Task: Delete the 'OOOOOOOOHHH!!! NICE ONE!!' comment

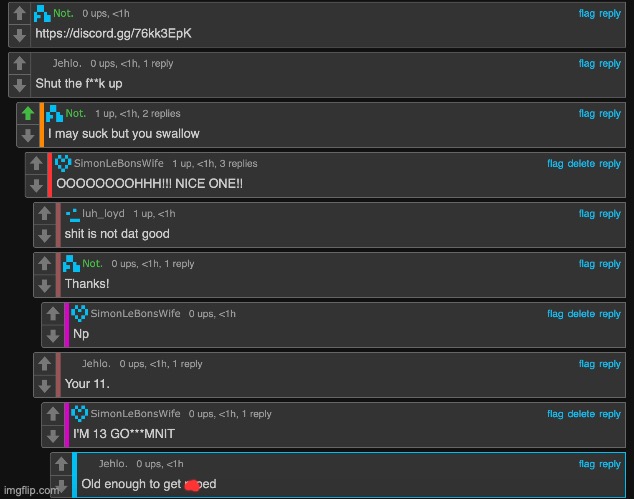Action: point(581,163)
